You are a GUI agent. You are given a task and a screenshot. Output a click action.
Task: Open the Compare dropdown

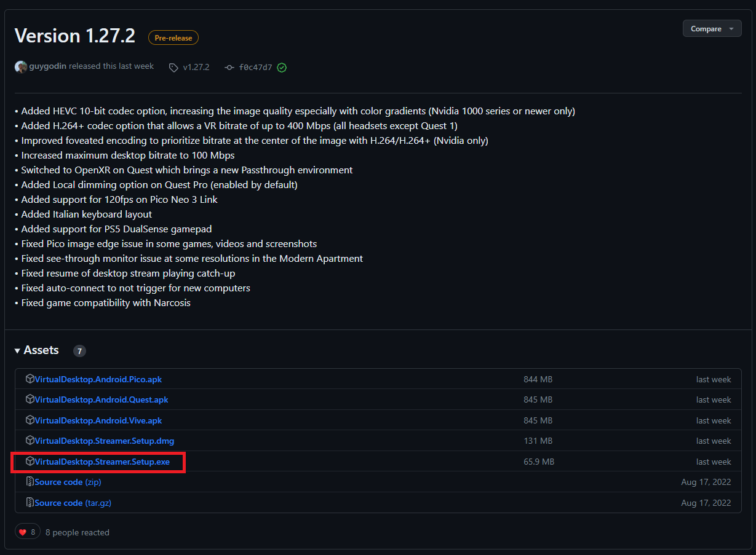tap(712, 29)
